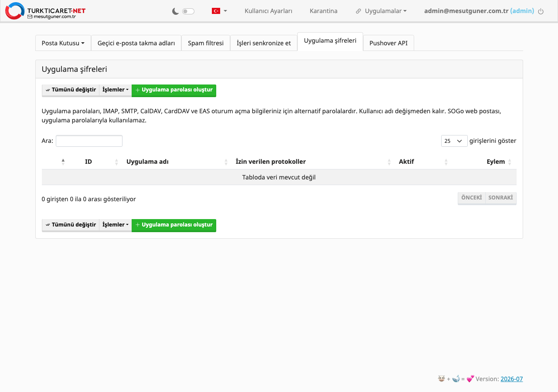Screen dimensions: 558x392
Task: Click the hearts emoji in footer
Action: point(470,378)
